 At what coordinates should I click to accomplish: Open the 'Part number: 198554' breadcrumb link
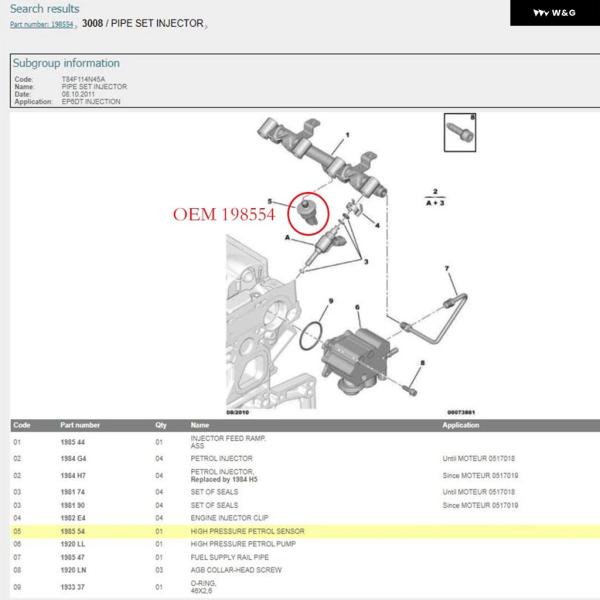(40, 24)
